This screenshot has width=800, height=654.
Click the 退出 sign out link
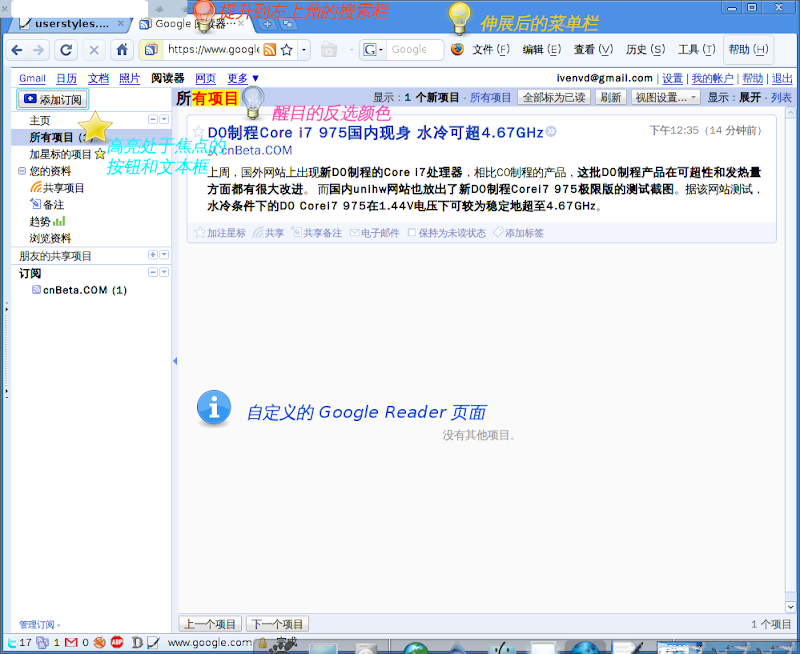click(782, 78)
